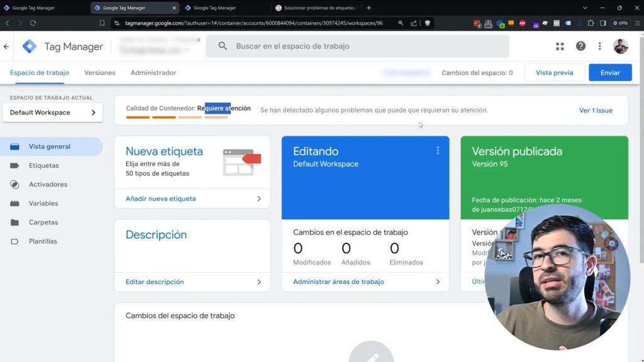
Task: Click the Nueva etiqueta tag illustration
Action: click(242, 162)
